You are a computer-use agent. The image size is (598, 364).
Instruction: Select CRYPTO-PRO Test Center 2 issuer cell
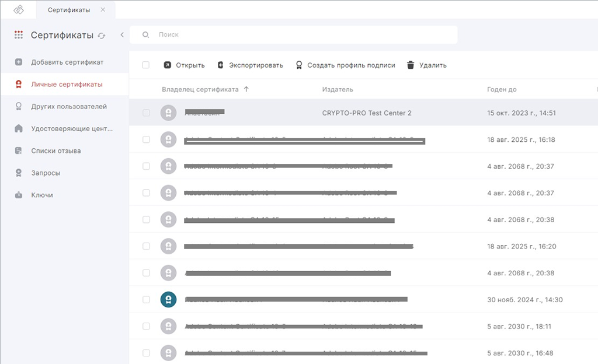(367, 113)
